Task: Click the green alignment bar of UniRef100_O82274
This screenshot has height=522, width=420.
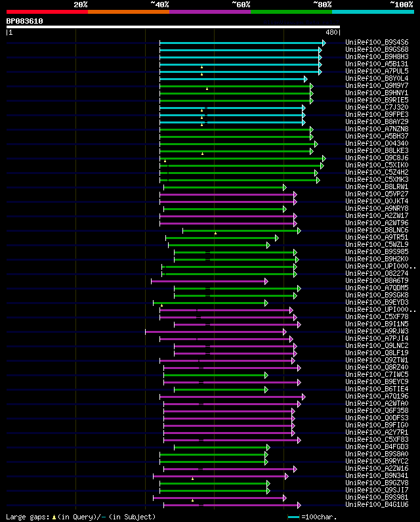Action: click(229, 274)
